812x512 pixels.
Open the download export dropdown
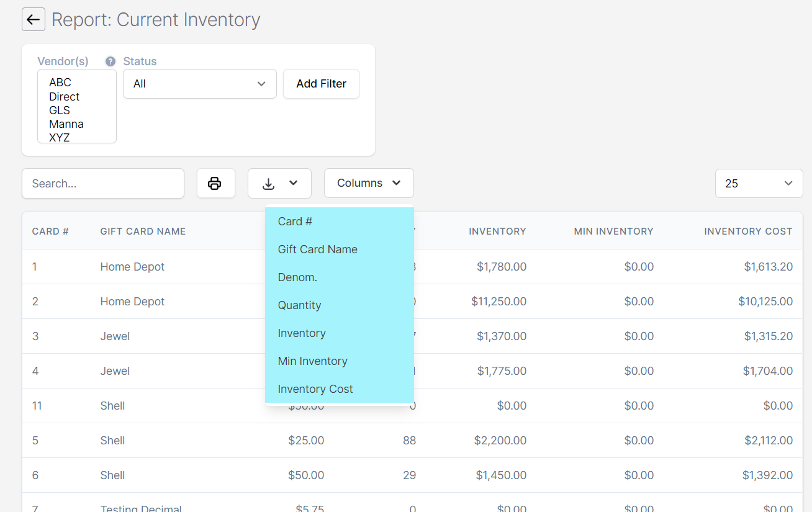[x=279, y=183]
